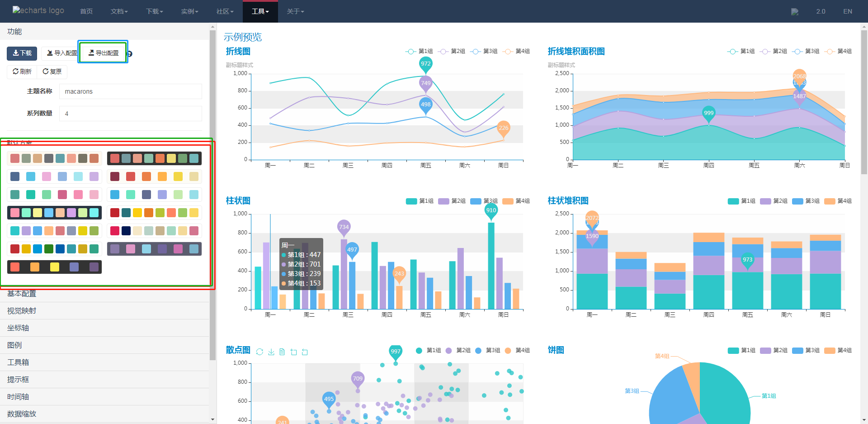The image size is (868, 424).
Task: Click the 734 marker pin on bar chart
Action: click(344, 228)
